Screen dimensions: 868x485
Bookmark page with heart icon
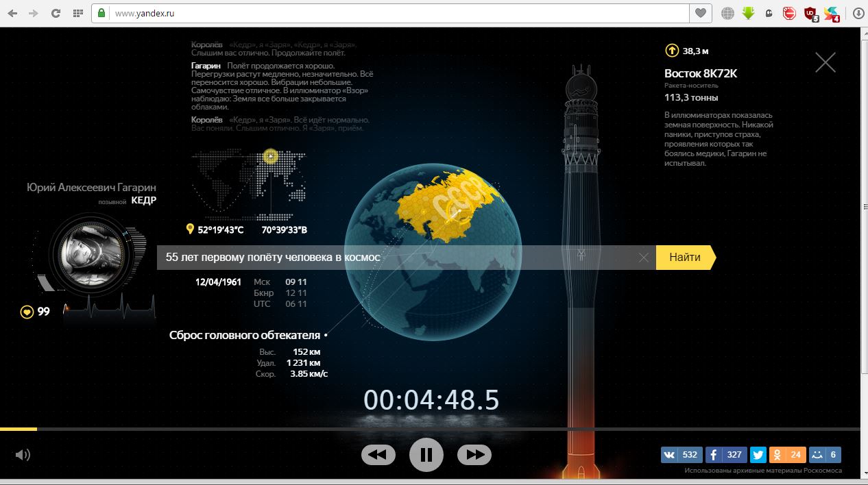click(x=701, y=13)
